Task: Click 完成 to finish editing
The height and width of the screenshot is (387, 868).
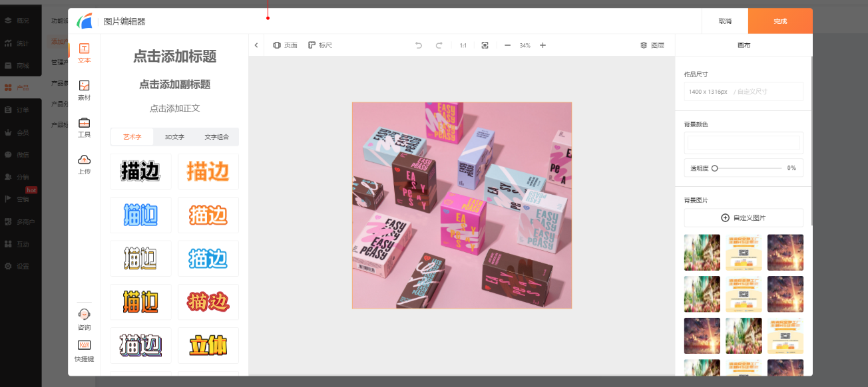Action: pyautogui.click(x=780, y=21)
